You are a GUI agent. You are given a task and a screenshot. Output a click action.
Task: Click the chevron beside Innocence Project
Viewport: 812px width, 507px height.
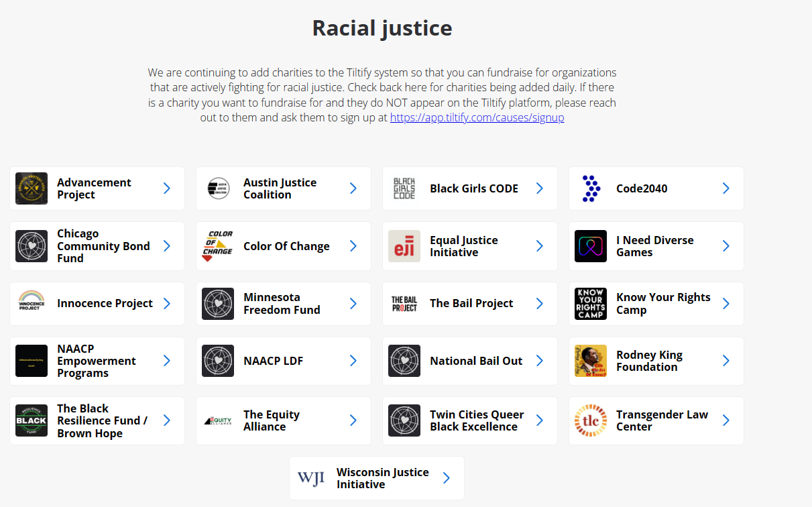tap(167, 304)
